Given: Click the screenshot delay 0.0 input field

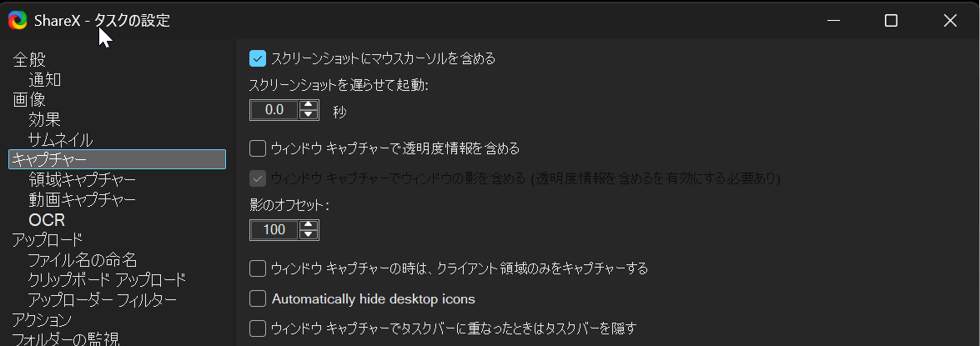Looking at the screenshot, I should [x=274, y=110].
